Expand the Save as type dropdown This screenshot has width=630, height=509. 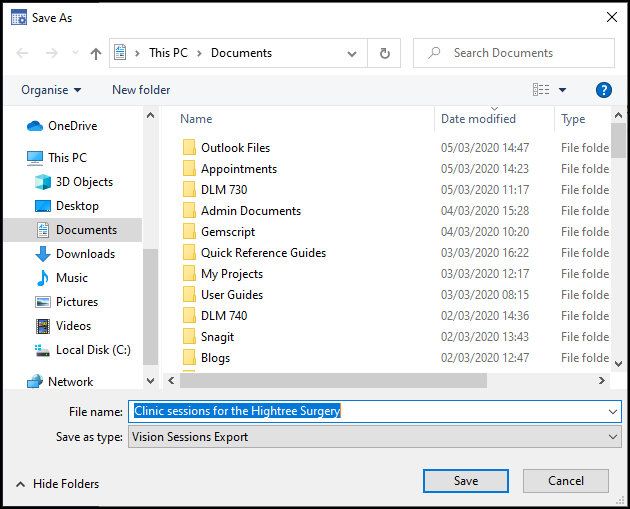(x=612, y=437)
